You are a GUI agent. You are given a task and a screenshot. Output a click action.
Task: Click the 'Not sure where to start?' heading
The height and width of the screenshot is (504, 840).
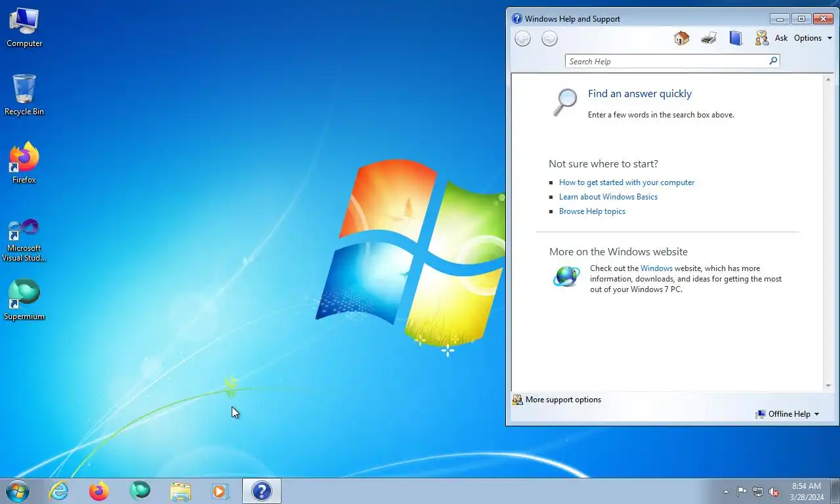603,164
